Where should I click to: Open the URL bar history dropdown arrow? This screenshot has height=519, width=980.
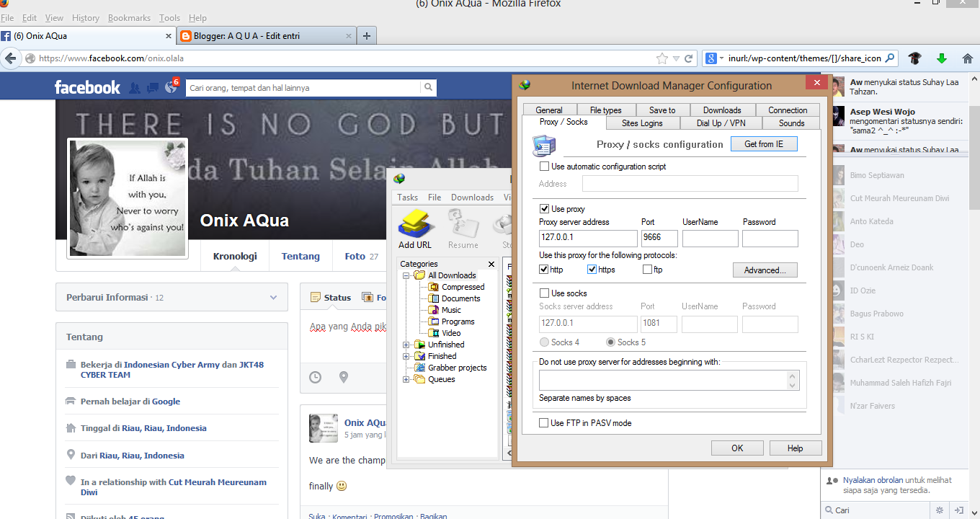pyautogui.click(x=677, y=58)
